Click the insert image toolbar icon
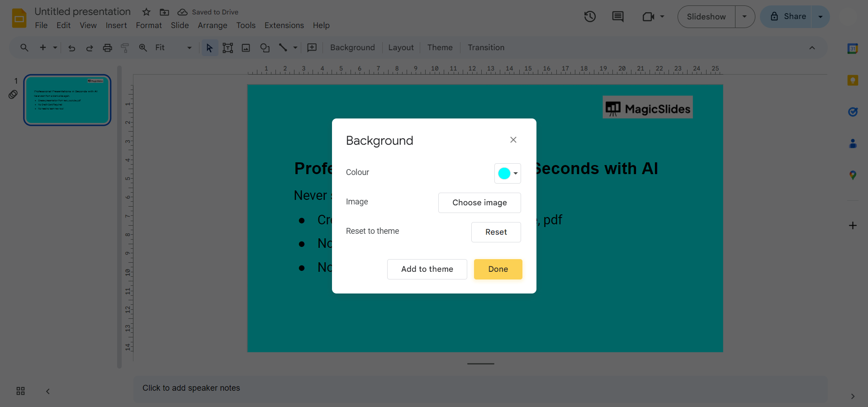The image size is (868, 407). [x=246, y=48]
